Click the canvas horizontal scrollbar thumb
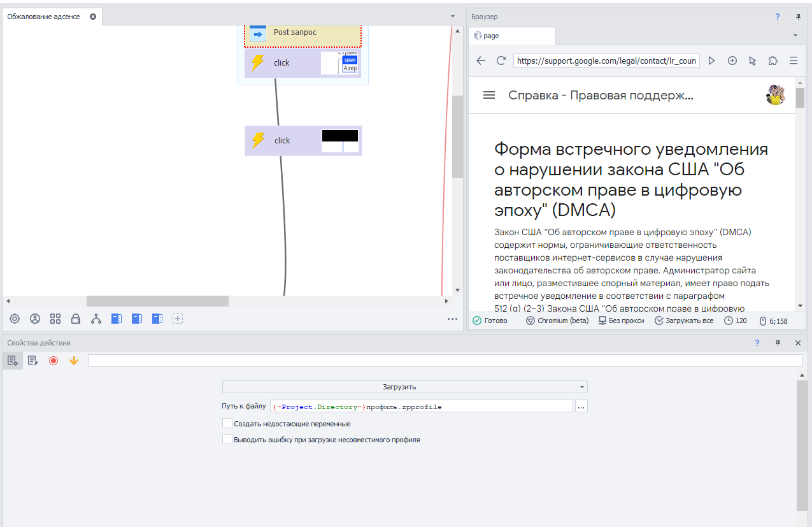This screenshot has width=812, height=527. click(x=157, y=301)
